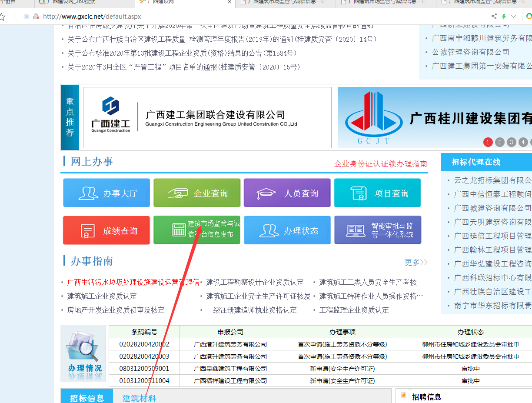
Task: Open 南宁市华东招标 link
Action: coord(493,306)
